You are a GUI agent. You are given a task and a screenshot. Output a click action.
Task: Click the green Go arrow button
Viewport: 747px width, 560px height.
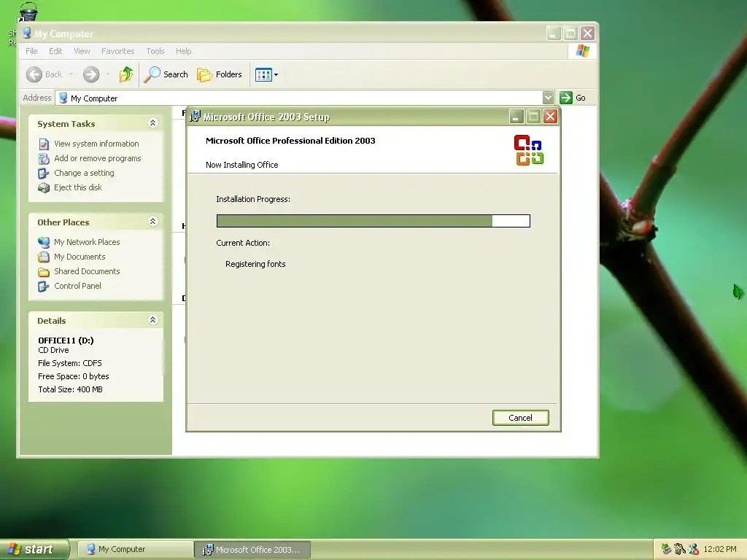[x=566, y=98]
